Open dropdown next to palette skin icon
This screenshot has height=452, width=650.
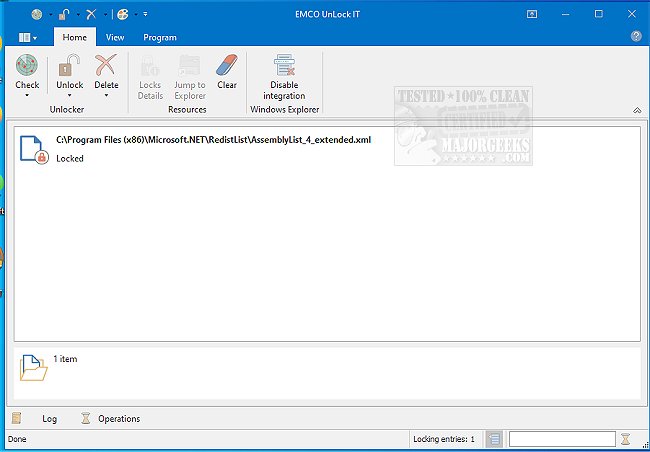point(136,15)
